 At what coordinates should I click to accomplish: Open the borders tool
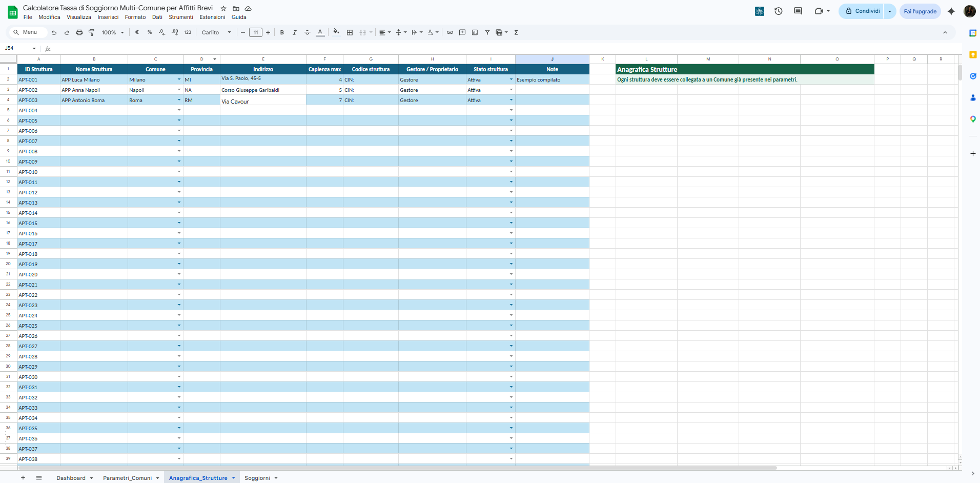tap(350, 32)
